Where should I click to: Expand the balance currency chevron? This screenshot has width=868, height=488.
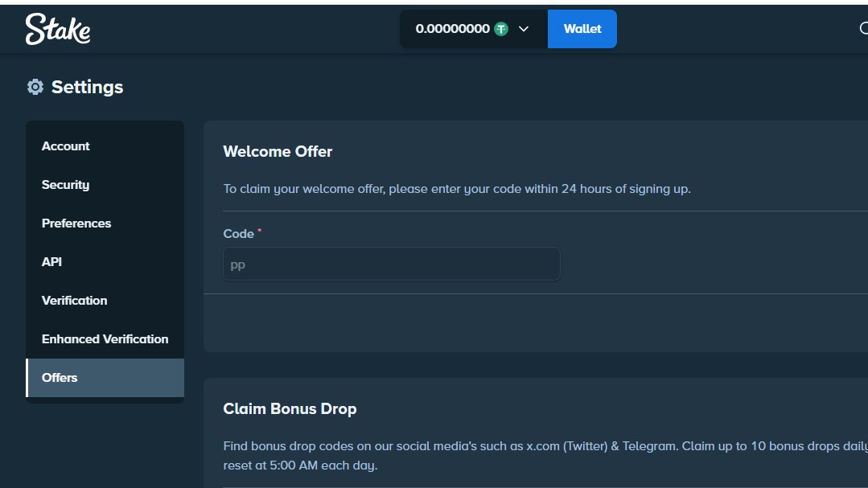pyautogui.click(x=523, y=29)
